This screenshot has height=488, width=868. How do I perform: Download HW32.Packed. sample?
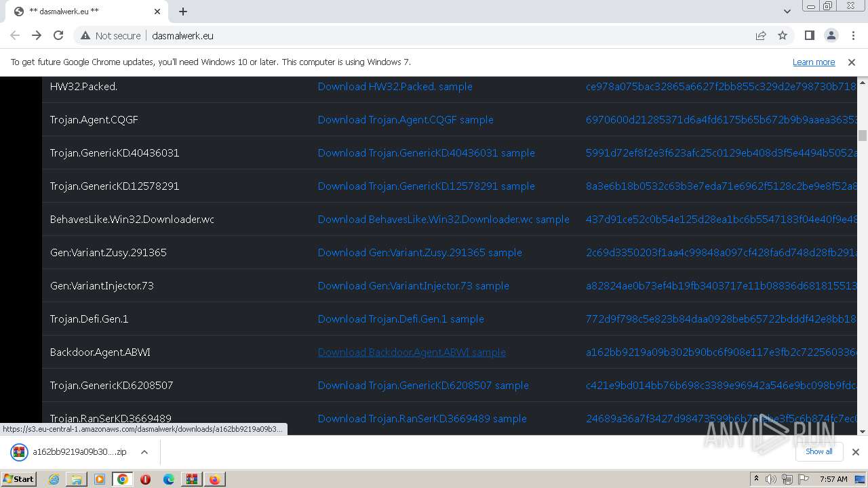[395, 86]
